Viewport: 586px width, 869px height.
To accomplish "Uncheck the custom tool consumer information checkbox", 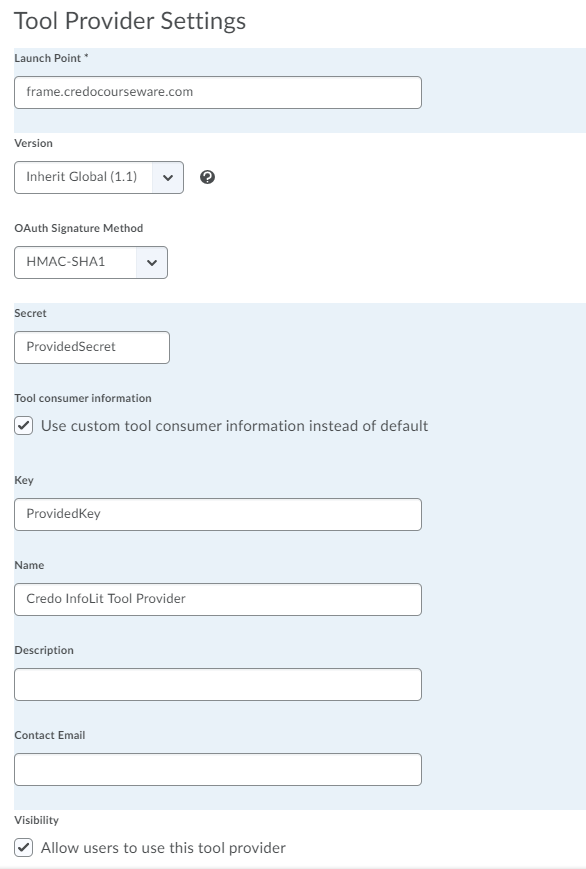I will coord(24,426).
